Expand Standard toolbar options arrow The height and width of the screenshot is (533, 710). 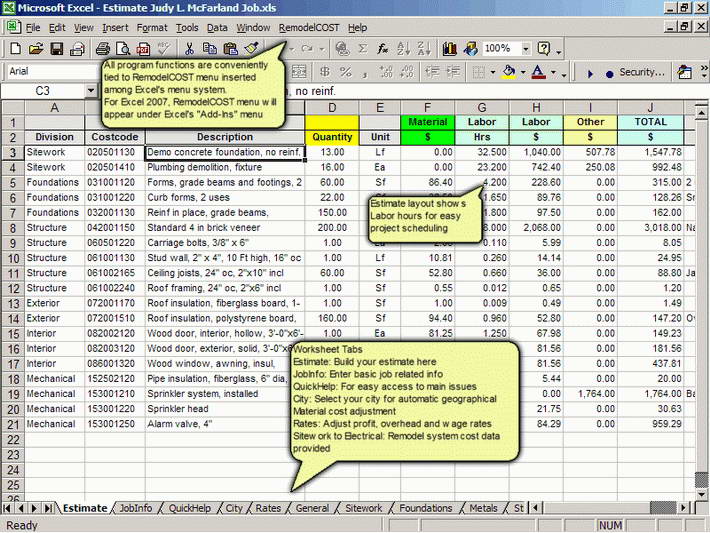(559, 52)
